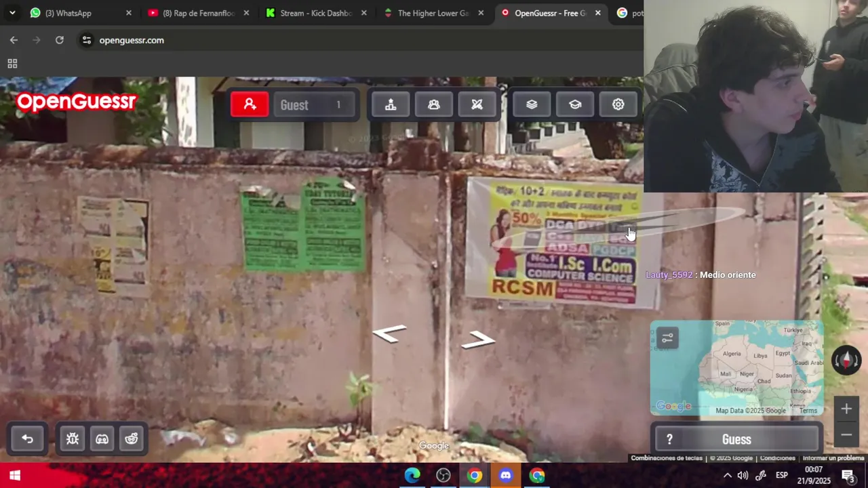Click the OpenGuessr logo
The image size is (868, 488).
pyautogui.click(x=77, y=102)
